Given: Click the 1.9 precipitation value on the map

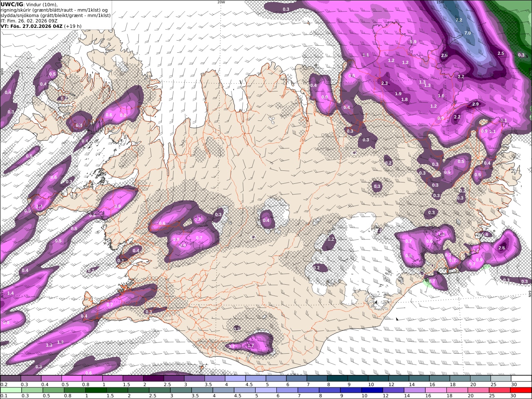Looking at the screenshot, I should [x=399, y=94].
